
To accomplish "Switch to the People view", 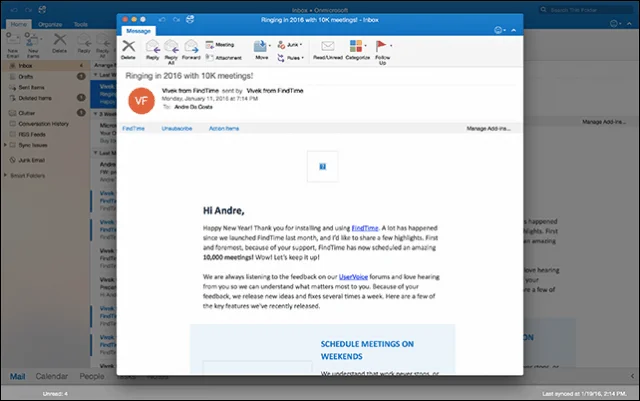I will pyautogui.click(x=92, y=376).
